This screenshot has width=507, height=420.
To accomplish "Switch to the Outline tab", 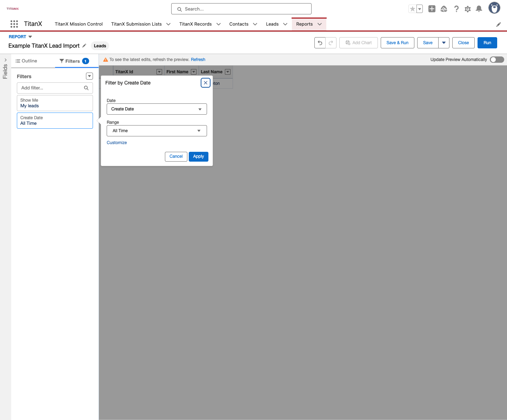I will click(26, 61).
